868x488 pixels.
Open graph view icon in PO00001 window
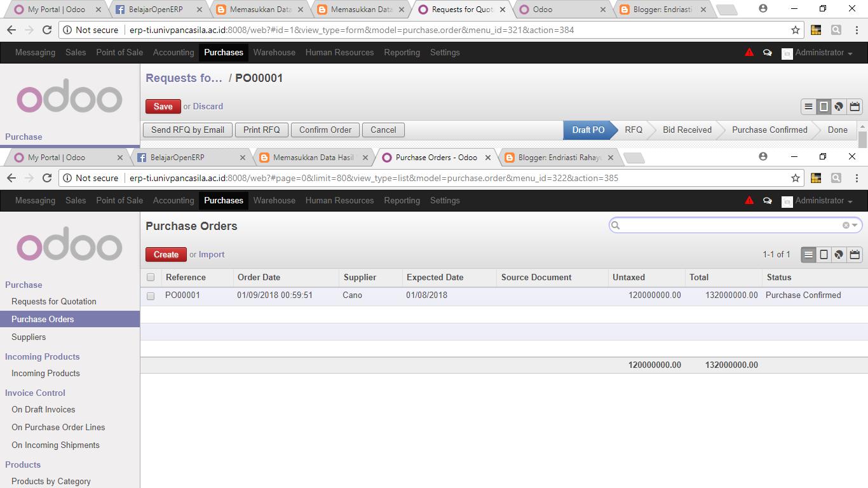[839, 107]
